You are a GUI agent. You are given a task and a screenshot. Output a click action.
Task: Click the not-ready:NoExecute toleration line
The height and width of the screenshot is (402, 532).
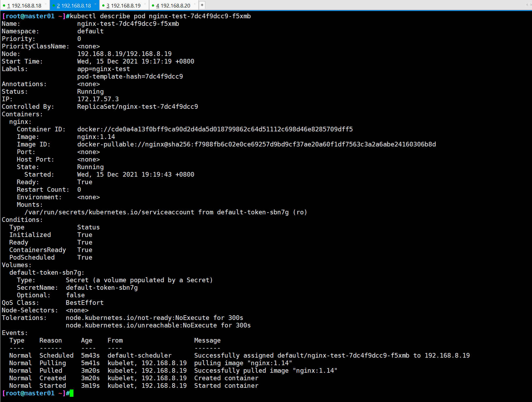(x=154, y=318)
